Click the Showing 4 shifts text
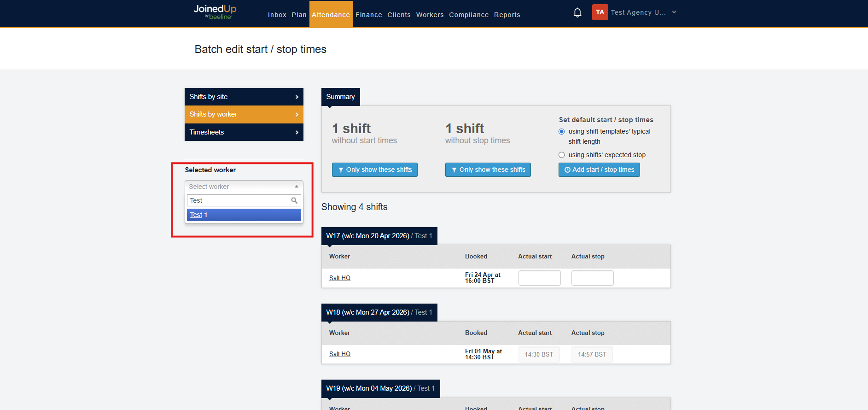The width and height of the screenshot is (868, 410). tap(355, 207)
